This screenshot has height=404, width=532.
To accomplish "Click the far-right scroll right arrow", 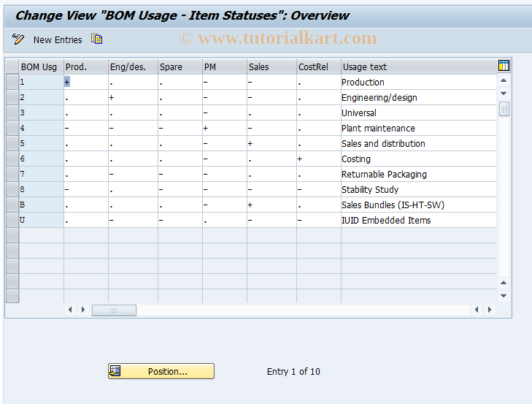I will pyautogui.click(x=490, y=310).
